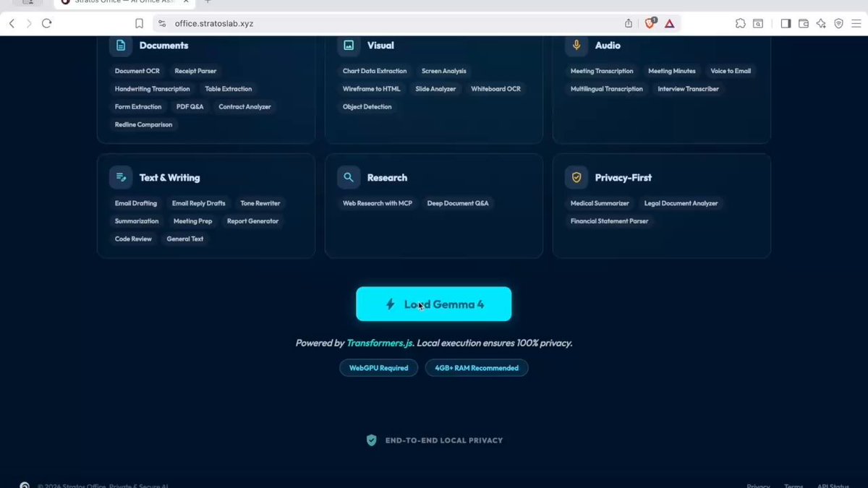The height and width of the screenshot is (488, 868).
Task: Choose Table Extraction tag
Action: (x=229, y=89)
